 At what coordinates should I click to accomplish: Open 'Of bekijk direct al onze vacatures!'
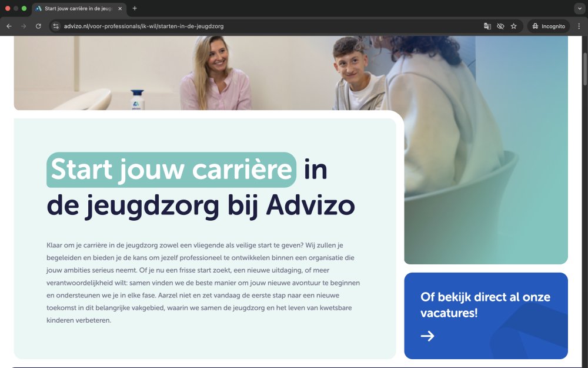(485, 305)
